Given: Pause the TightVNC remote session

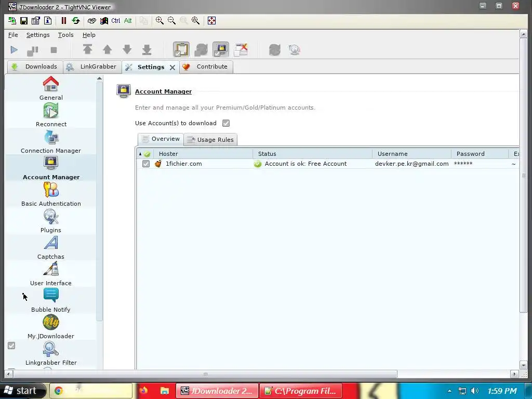Looking at the screenshot, I should tap(63, 21).
